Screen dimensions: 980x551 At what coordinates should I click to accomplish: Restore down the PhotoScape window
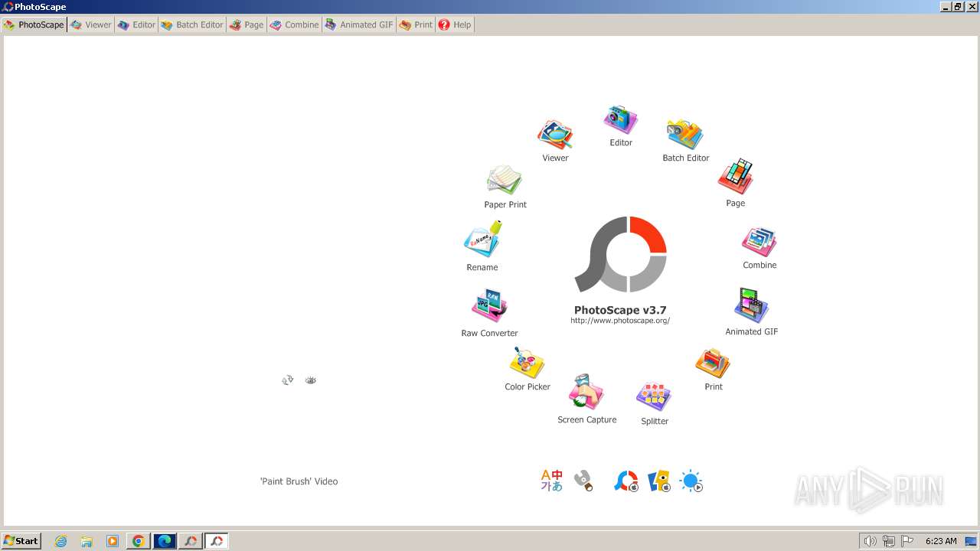pos(958,7)
